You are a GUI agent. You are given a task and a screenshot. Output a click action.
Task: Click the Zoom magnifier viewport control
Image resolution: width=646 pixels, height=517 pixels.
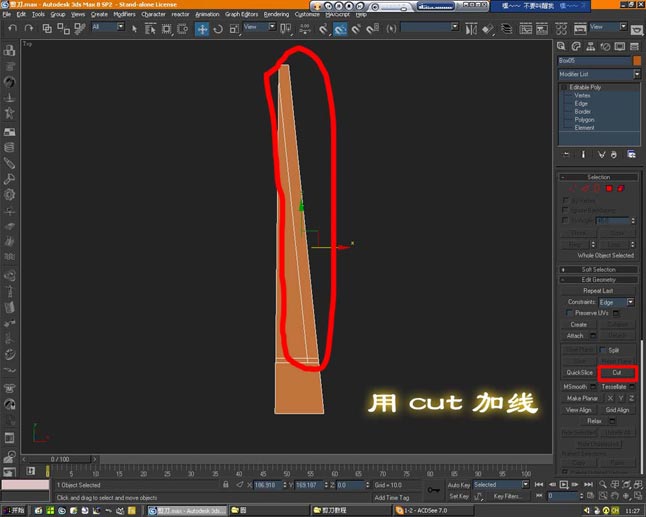click(603, 484)
